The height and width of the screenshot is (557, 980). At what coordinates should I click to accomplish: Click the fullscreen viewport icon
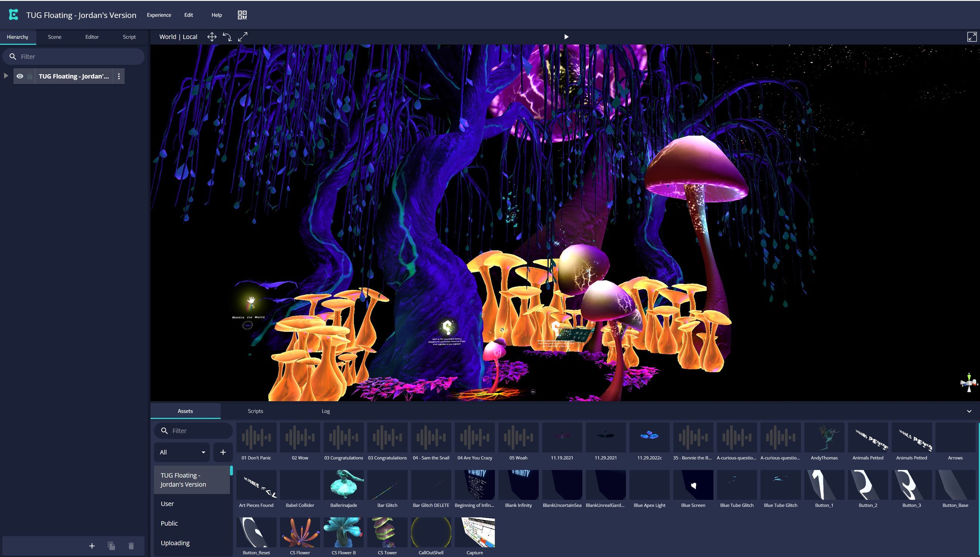click(x=972, y=37)
